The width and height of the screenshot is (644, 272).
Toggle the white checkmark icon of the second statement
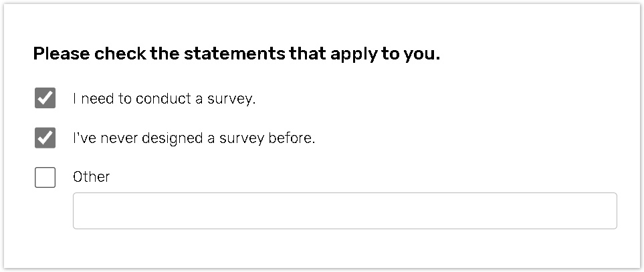tap(45, 138)
